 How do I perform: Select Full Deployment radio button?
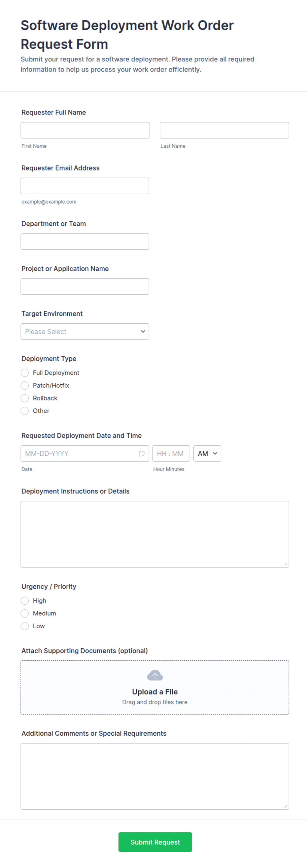25,373
